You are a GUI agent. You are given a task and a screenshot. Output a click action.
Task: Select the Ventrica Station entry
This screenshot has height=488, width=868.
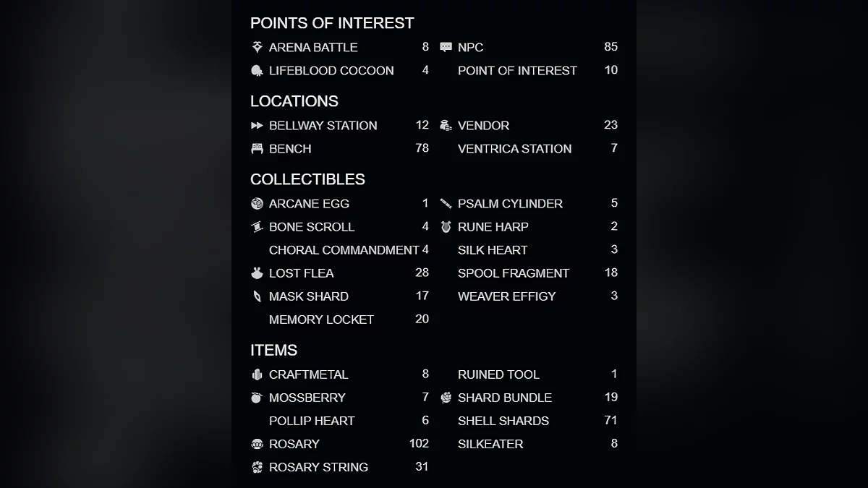514,149
